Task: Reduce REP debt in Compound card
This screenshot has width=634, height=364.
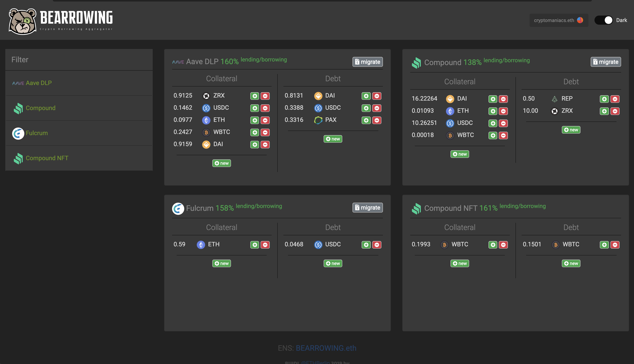Action: pos(615,99)
